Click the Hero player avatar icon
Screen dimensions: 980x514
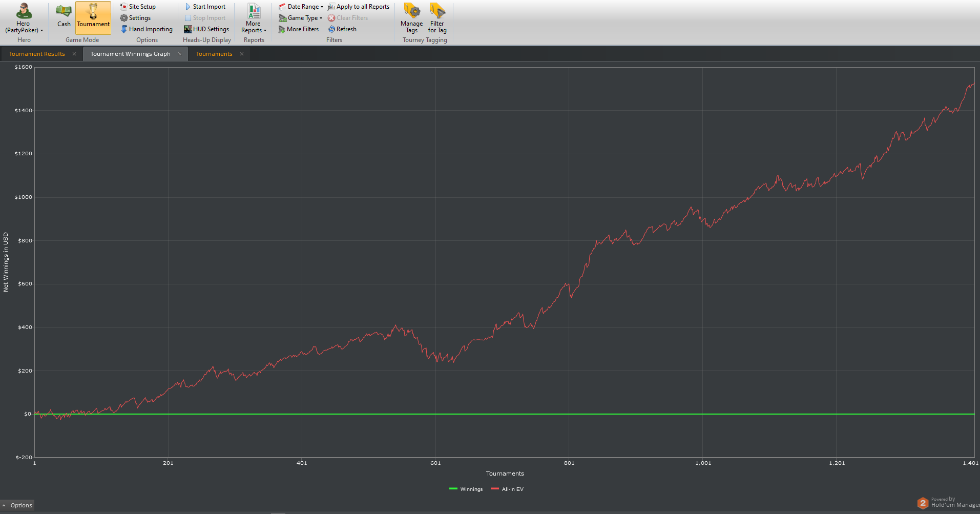24,11
